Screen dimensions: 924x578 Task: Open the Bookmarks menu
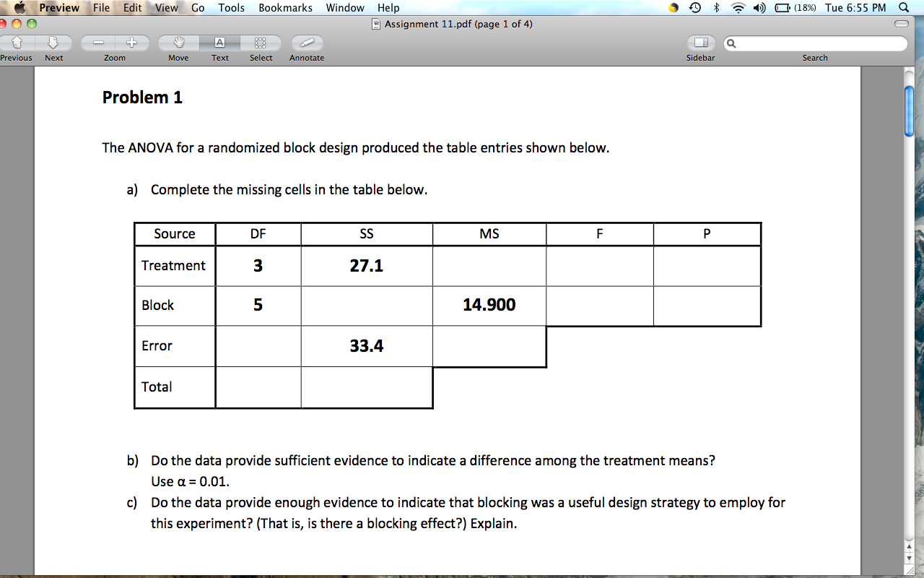pos(284,8)
